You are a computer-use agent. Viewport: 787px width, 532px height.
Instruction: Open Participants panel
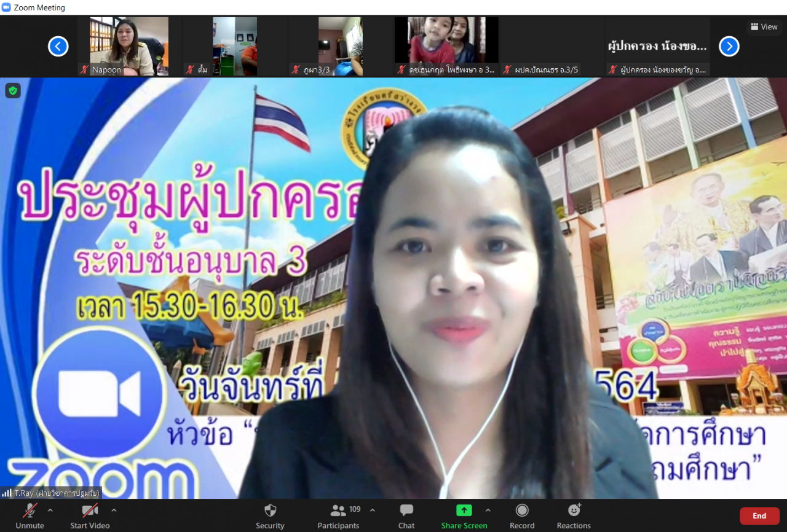click(338, 515)
